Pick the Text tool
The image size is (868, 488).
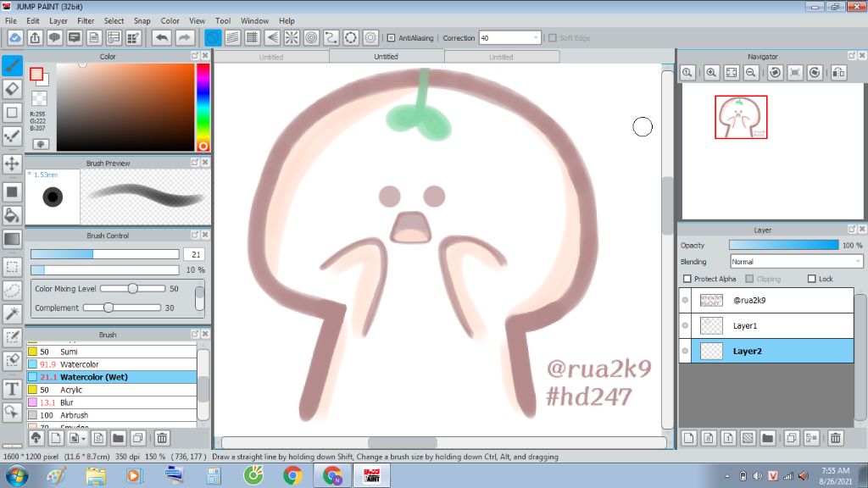pyautogui.click(x=13, y=389)
